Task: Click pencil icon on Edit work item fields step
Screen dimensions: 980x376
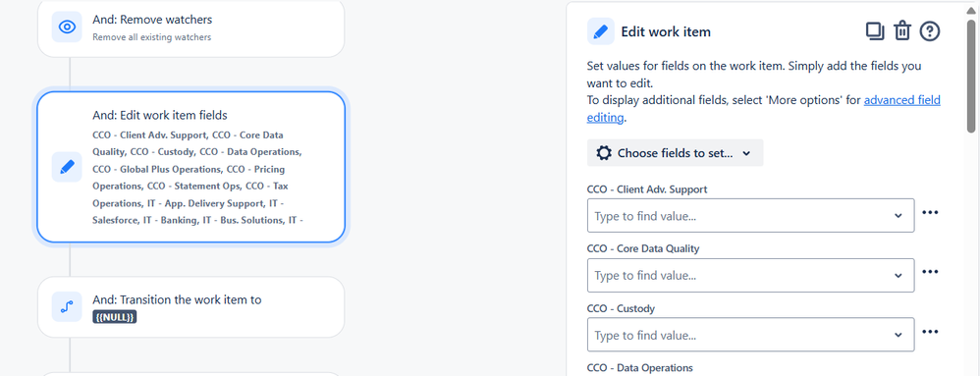Action: pos(67,167)
